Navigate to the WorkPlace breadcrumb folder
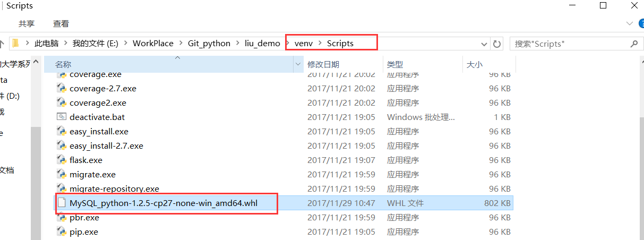This screenshot has width=644, height=240. tap(153, 44)
